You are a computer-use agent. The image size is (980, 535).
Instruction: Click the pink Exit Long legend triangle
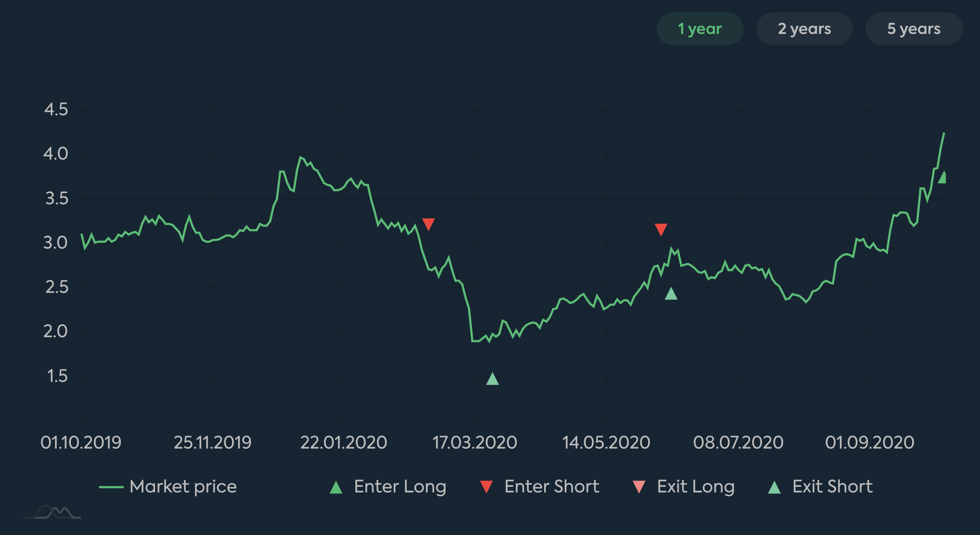pyautogui.click(x=639, y=487)
